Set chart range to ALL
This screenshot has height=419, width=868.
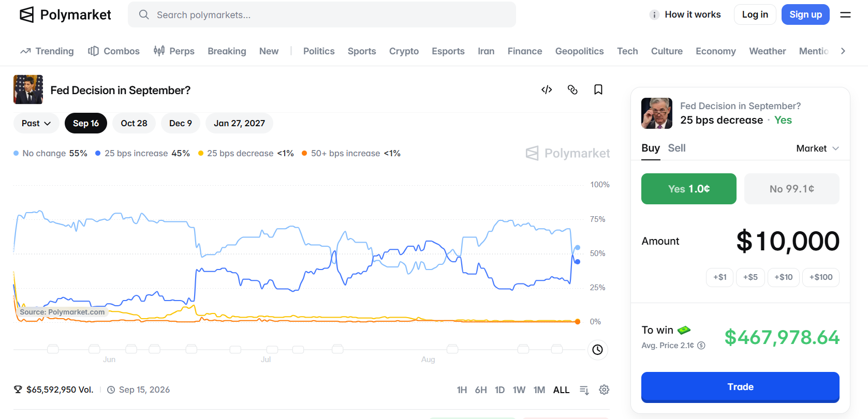tap(561, 390)
